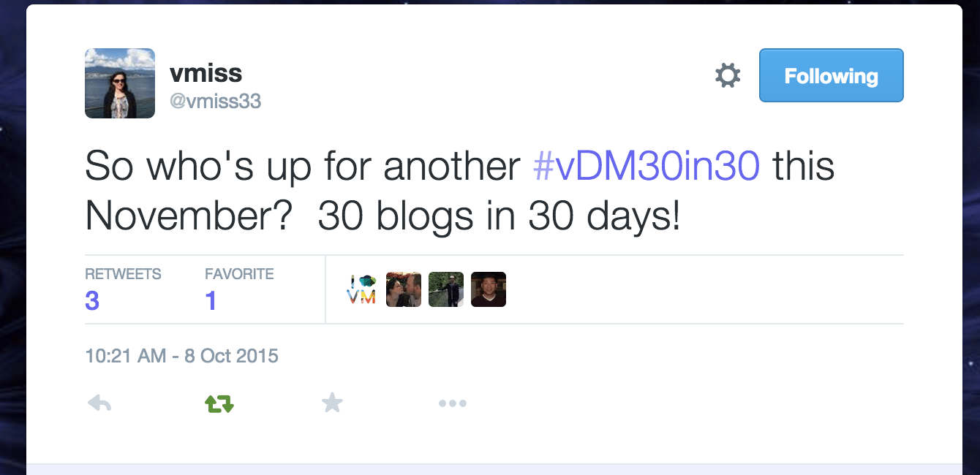Viewport: 980px width, 475px height.
Task: Undo the green retweet icon
Action: (219, 403)
